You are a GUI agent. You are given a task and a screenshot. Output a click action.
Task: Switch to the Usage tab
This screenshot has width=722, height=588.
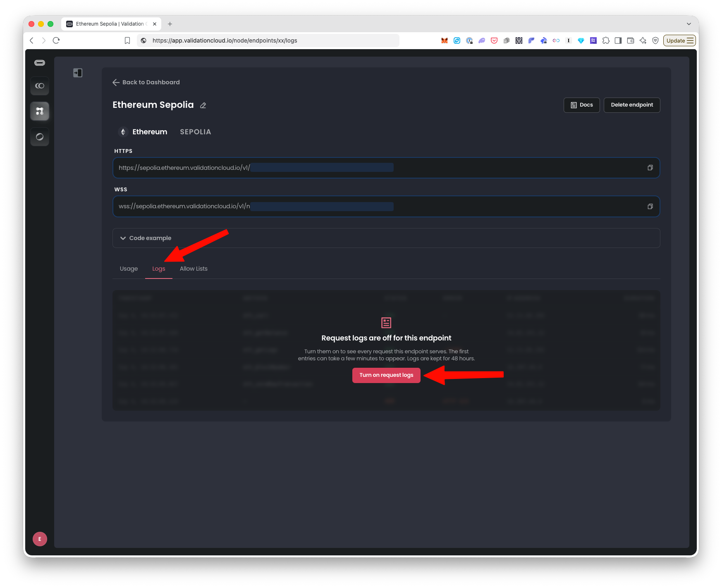click(x=129, y=269)
